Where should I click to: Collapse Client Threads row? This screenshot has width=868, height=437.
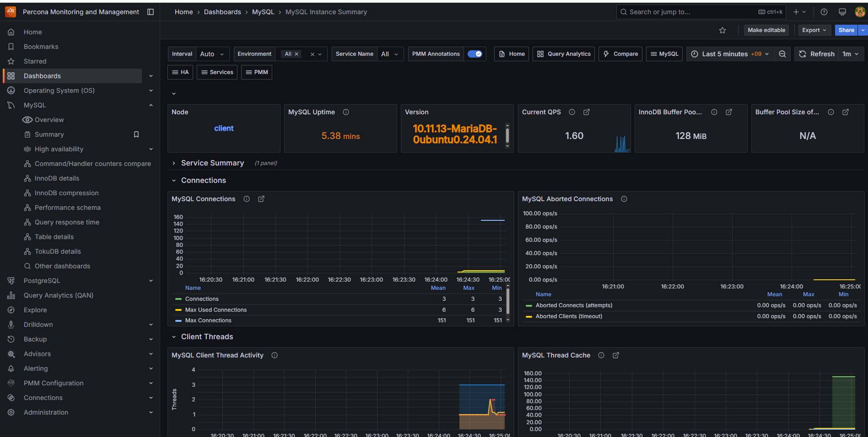(207, 337)
